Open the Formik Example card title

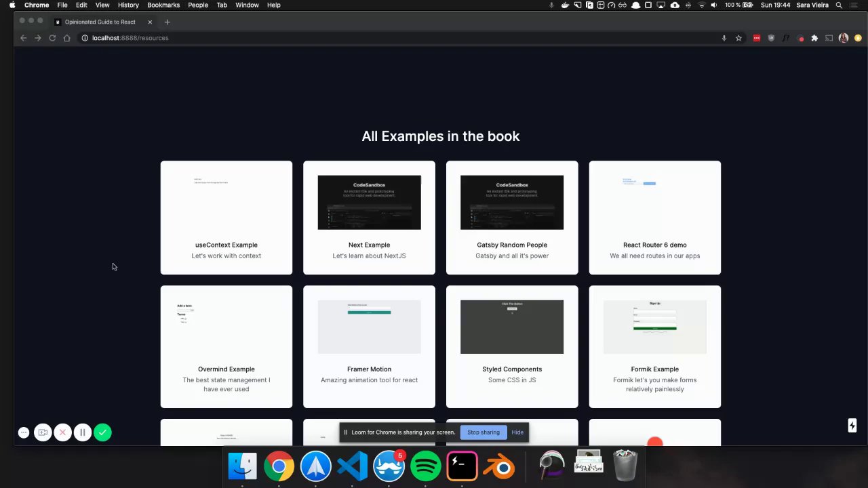(x=655, y=369)
